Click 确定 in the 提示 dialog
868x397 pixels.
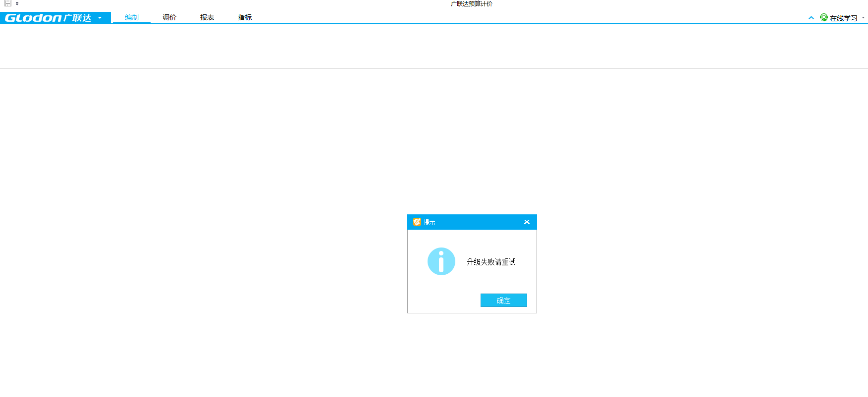[503, 300]
